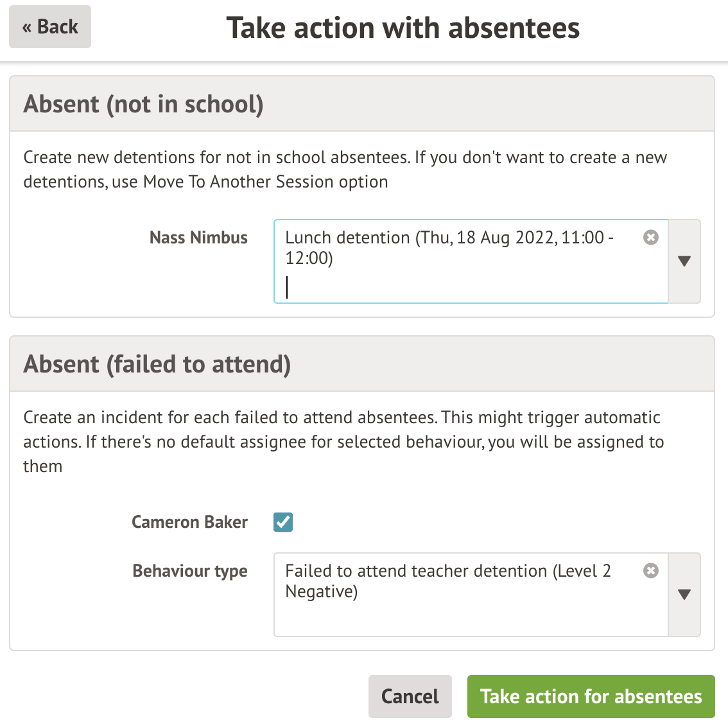Click the grey x badge in the behaviour selector
This screenshot has width=728, height=727.
point(651,570)
